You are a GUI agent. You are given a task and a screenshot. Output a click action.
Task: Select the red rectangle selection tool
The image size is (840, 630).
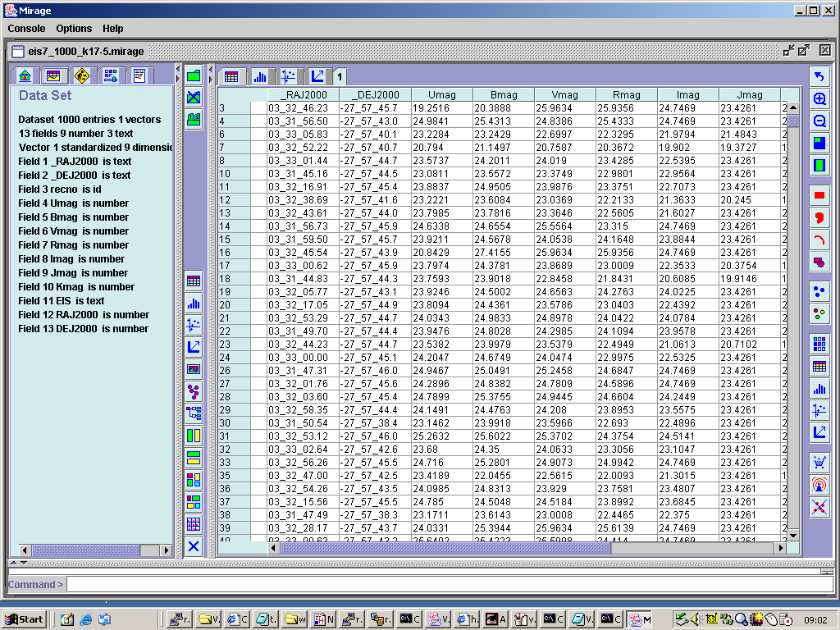coord(819,195)
